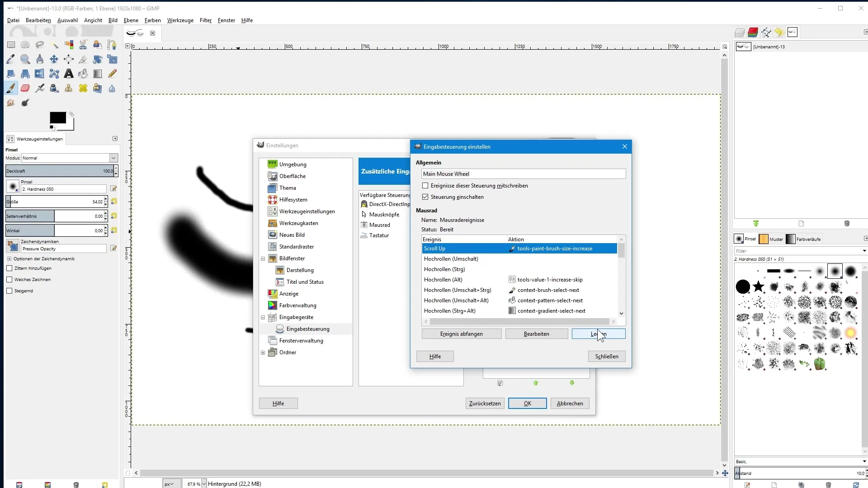
Task: Select the Move tool
Action: pyautogui.click(x=54, y=59)
